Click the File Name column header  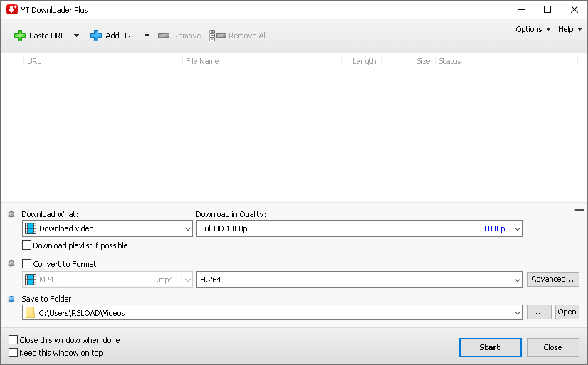(x=202, y=61)
